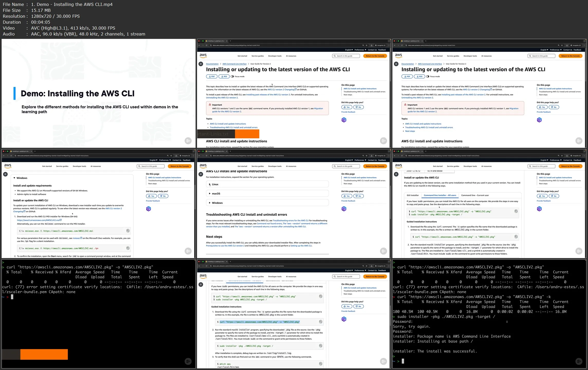Click AWS logo in thumbnail listing Next steps topic
Screen dimensions: 588x370
point(398,56)
